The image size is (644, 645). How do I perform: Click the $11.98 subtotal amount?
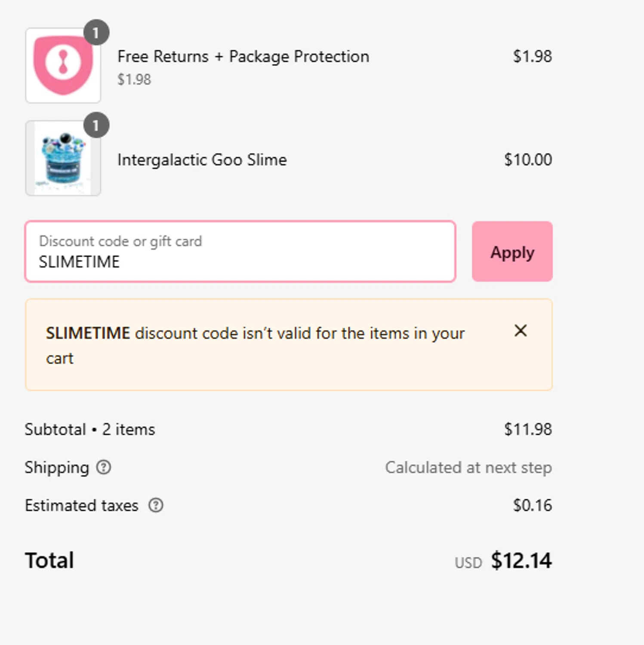coord(528,430)
